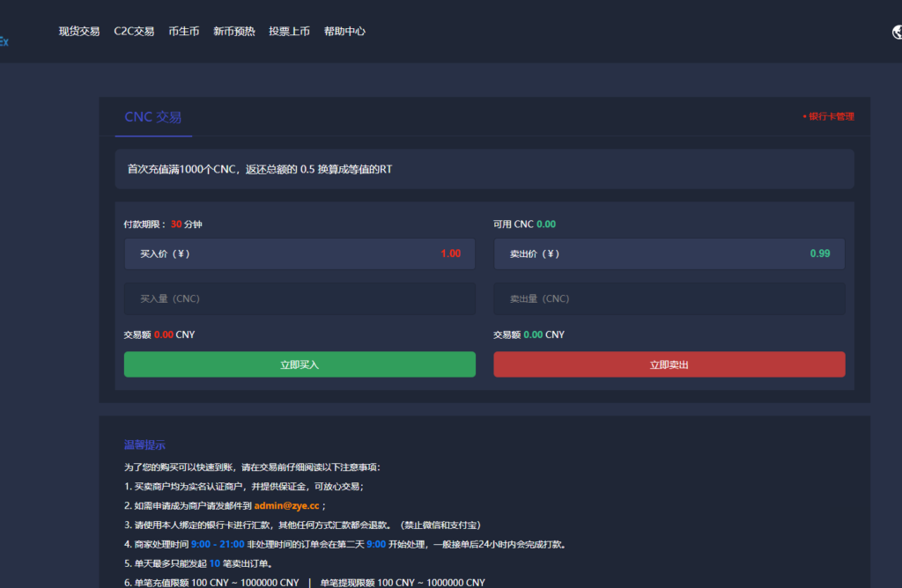Screen dimensions: 902x588
Task: Click the 温馨提示 heading
Action: click(x=144, y=445)
